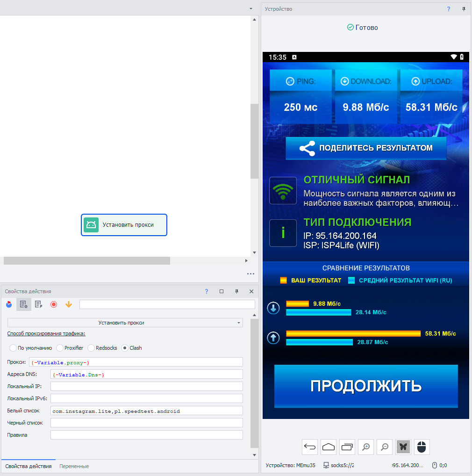Click the canvas horizontal scrollbar thumb
The image size is (472, 476).
click(x=87, y=261)
